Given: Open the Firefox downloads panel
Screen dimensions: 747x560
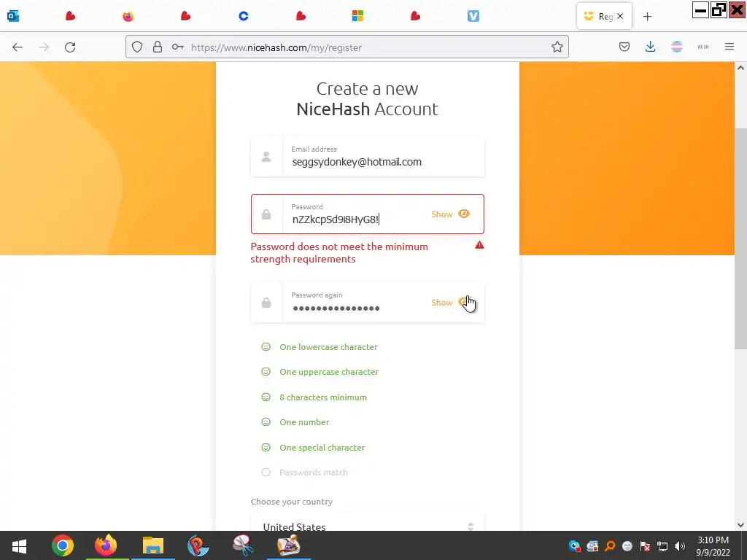Looking at the screenshot, I should (x=650, y=47).
